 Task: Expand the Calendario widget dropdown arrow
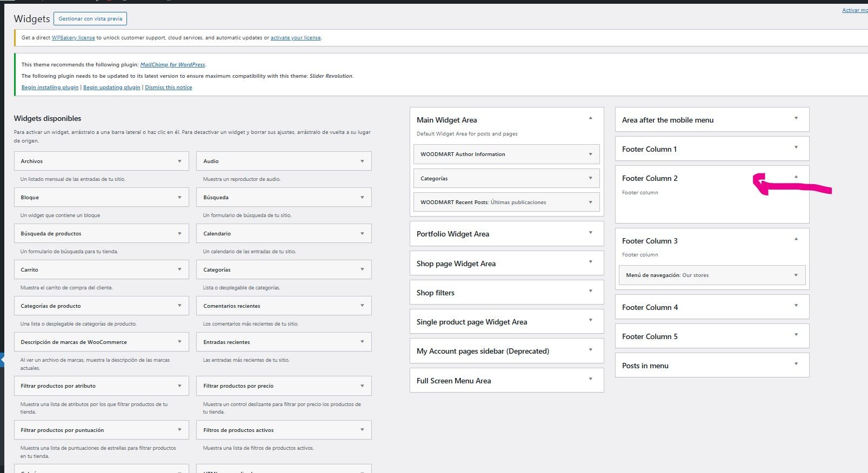point(362,233)
